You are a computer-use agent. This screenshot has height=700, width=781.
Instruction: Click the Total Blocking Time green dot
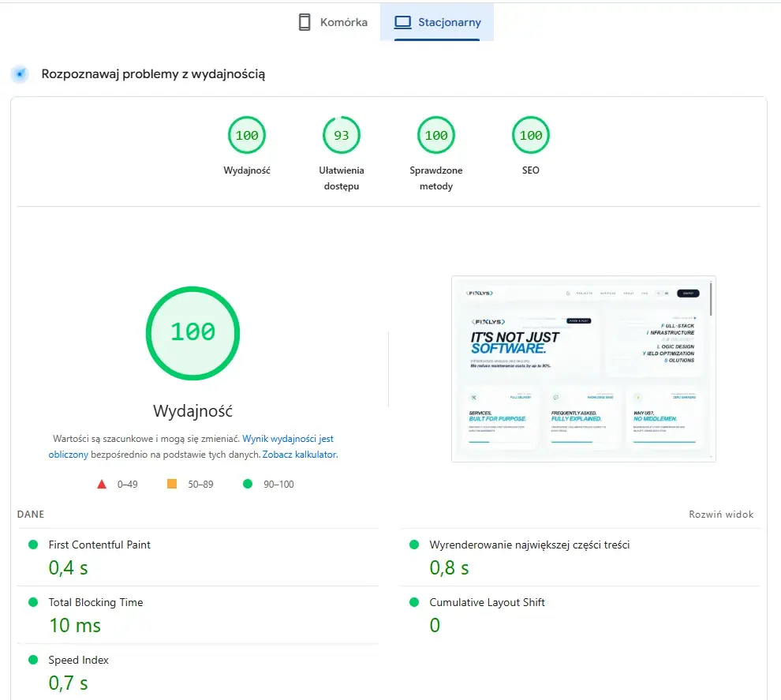click(x=33, y=602)
